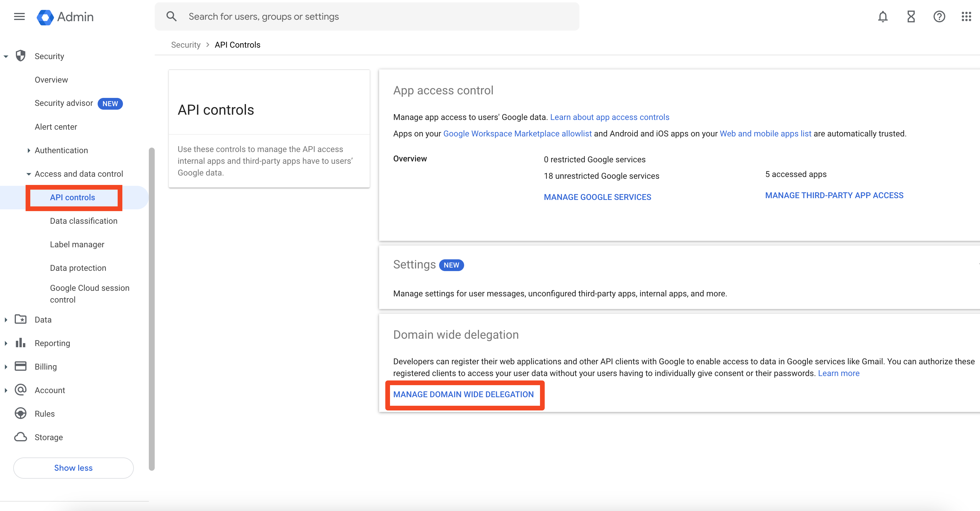Image resolution: width=980 pixels, height=511 pixels.
Task: Click the Security shield icon
Action: point(21,56)
